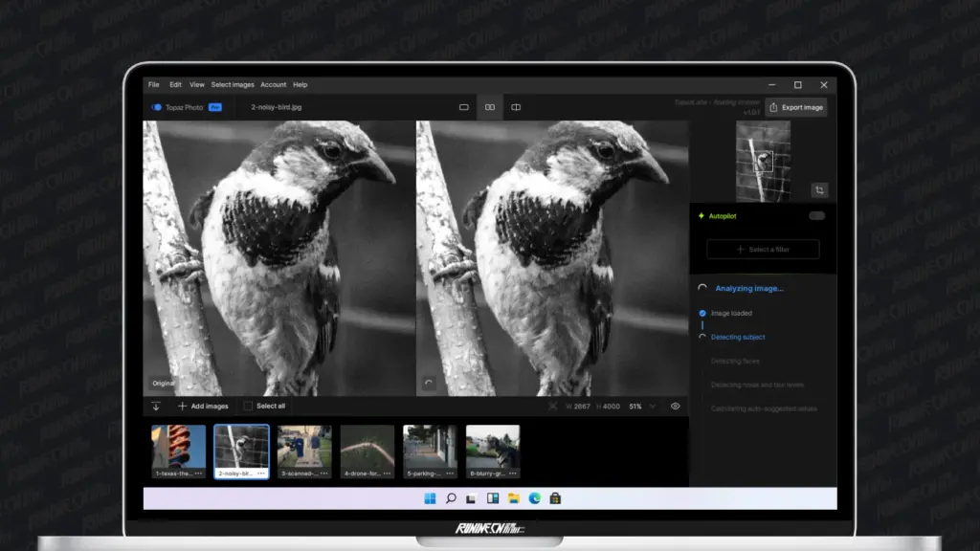Open options for 1-texas thumbnail
Image resolution: width=980 pixels, height=551 pixels.
(x=199, y=474)
